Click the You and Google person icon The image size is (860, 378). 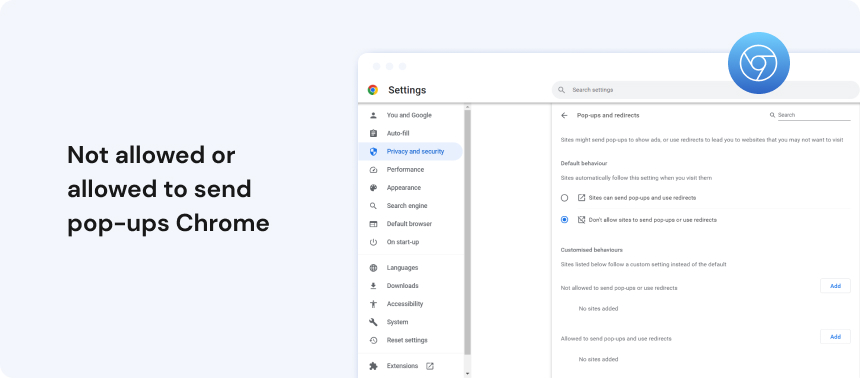click(374, 115)
